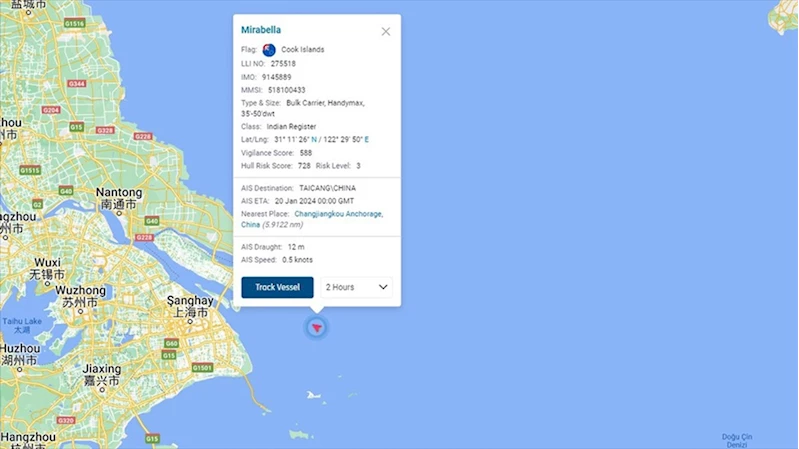The height and width of the screenshot is (449, 799).
Task: Click the Shanghai city label on map
Action: [190, 300]
